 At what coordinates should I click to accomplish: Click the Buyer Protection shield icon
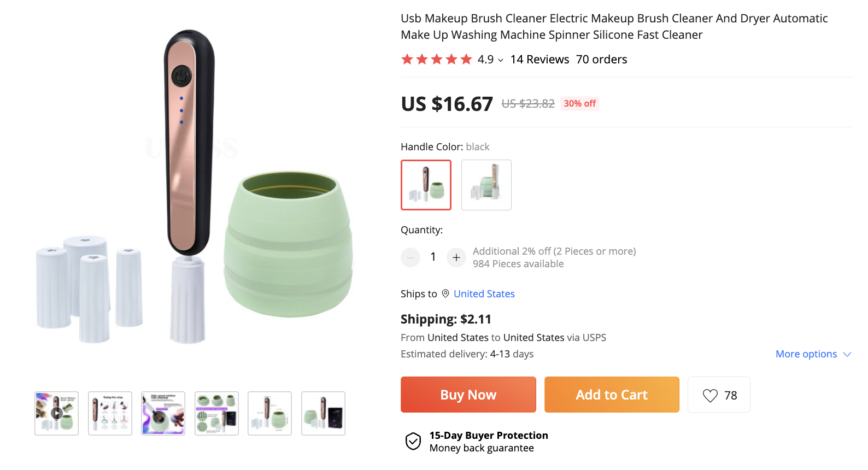413,441
